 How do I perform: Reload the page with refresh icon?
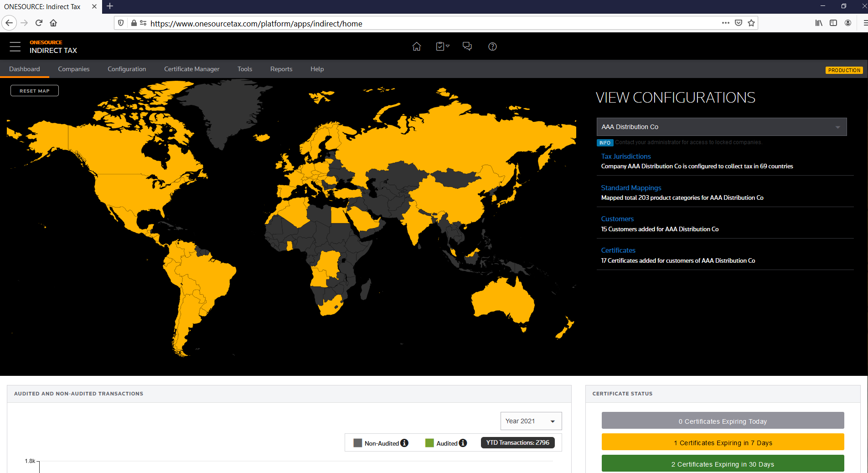(39, 23)
